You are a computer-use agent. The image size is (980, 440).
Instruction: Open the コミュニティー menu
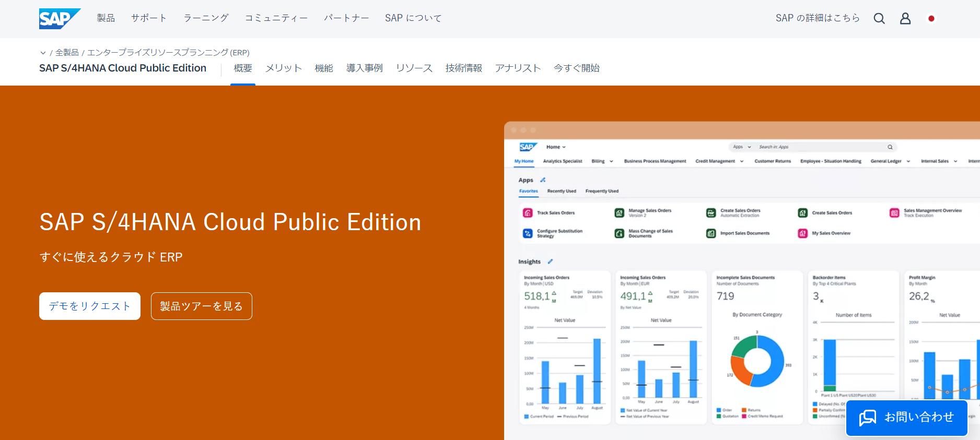tap(276, 18)
